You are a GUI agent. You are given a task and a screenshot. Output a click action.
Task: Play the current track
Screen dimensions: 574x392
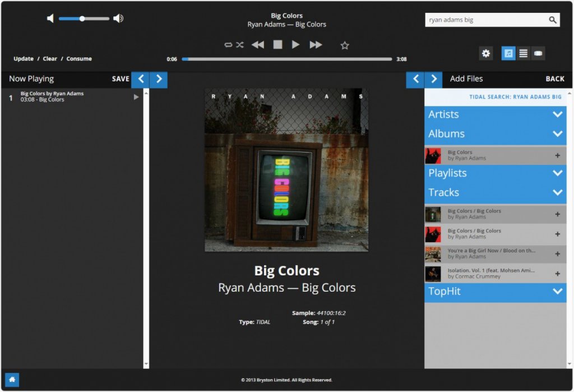pyautogui.click(x=295, y=45)
